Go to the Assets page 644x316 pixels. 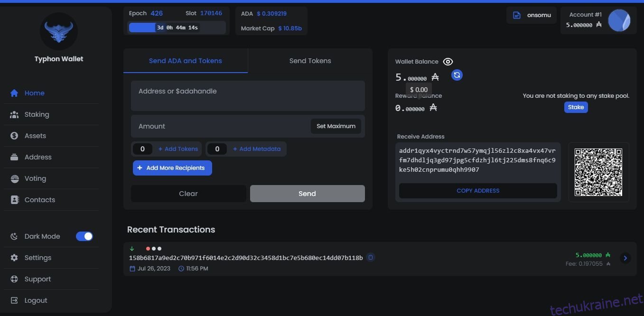[x=35, y=136]
